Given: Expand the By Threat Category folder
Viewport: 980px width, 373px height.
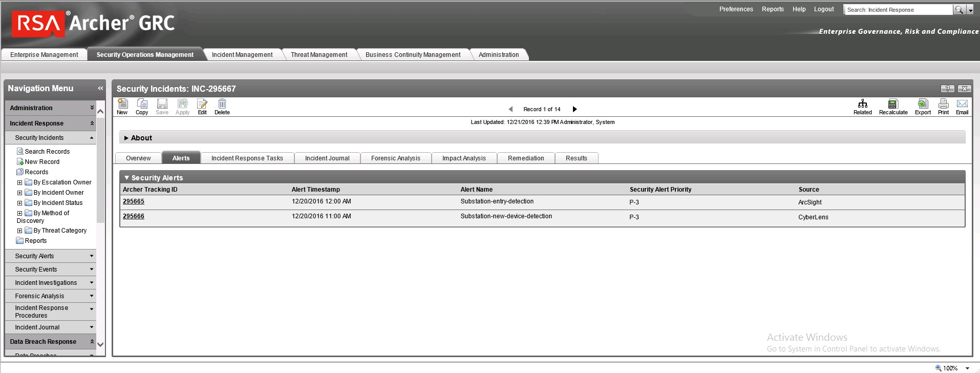Looking at the screenshot, I should pyautogui.click(x=19, y=231).
